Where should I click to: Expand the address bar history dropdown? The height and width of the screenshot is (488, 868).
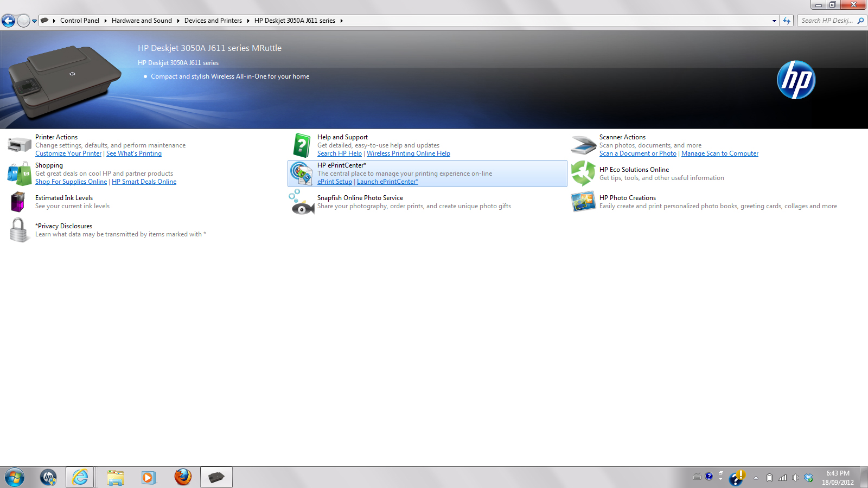774,21
